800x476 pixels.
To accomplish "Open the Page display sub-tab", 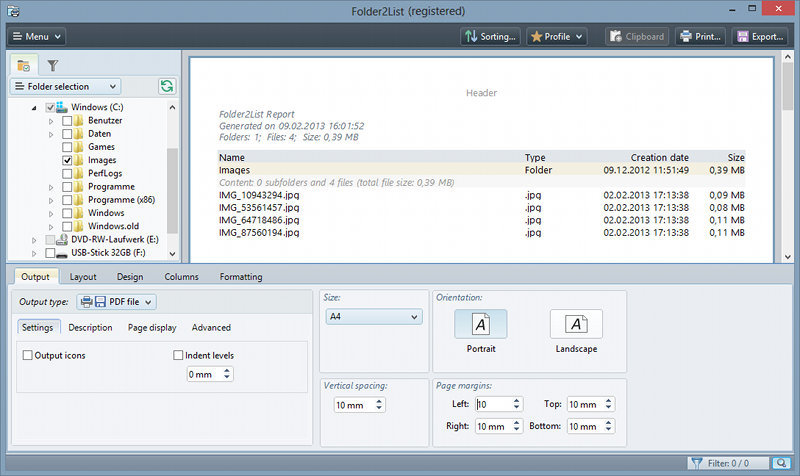I will tap(152, 328).
